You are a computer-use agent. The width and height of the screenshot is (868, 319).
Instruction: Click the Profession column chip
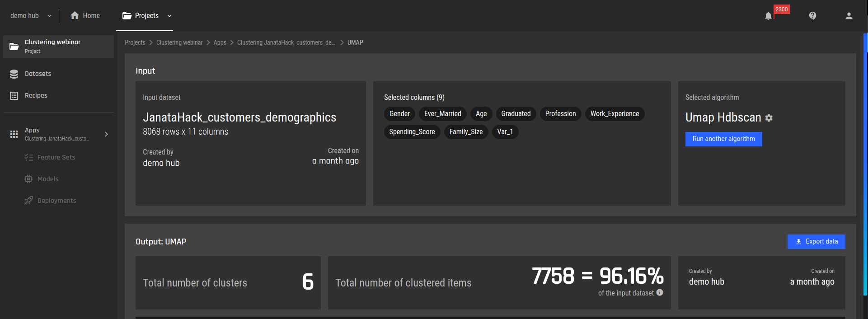pos(560,114)
